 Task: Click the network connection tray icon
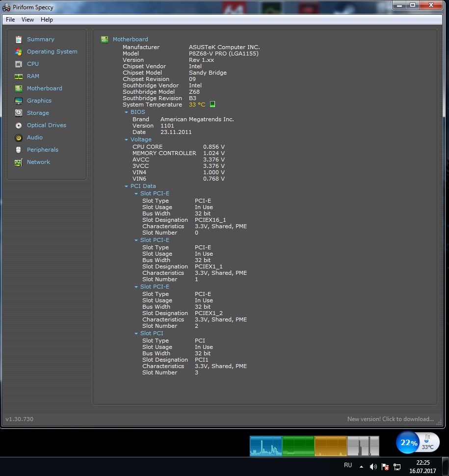pos(397,467)
